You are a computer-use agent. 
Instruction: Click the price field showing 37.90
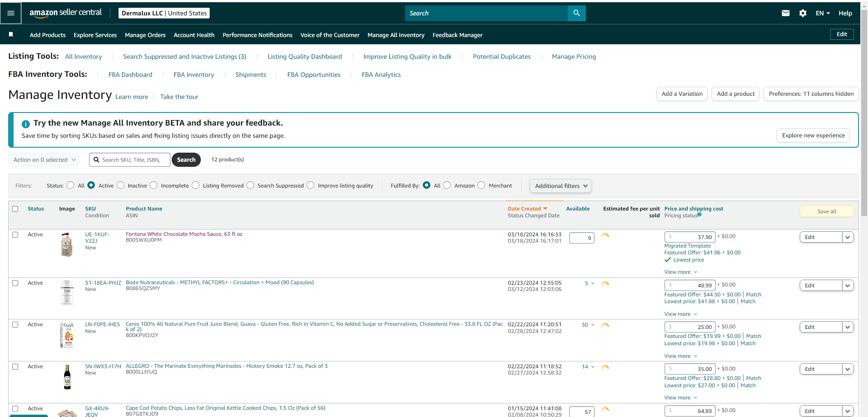coord(690,237)
